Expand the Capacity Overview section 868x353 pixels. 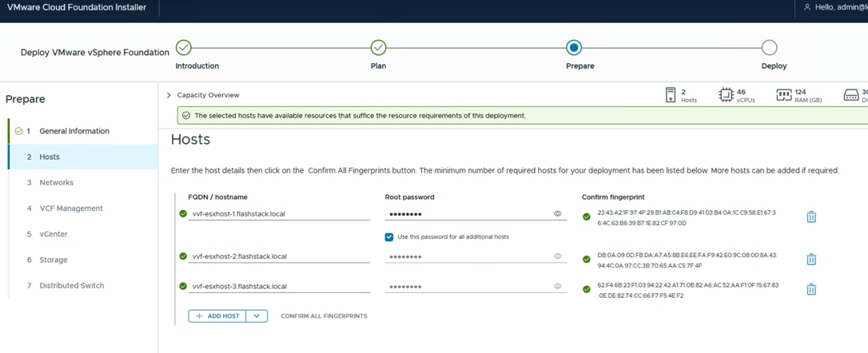coord(169,95)
